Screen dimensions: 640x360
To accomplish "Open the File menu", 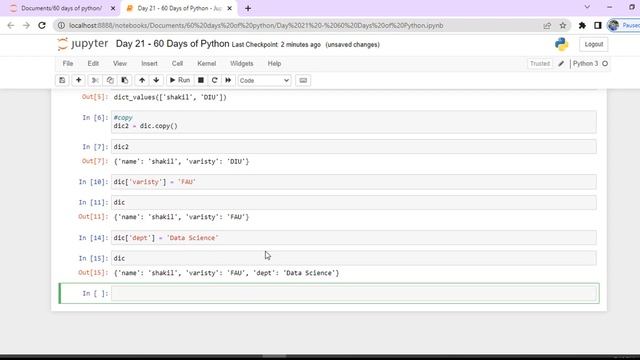I will coord(68,64).
